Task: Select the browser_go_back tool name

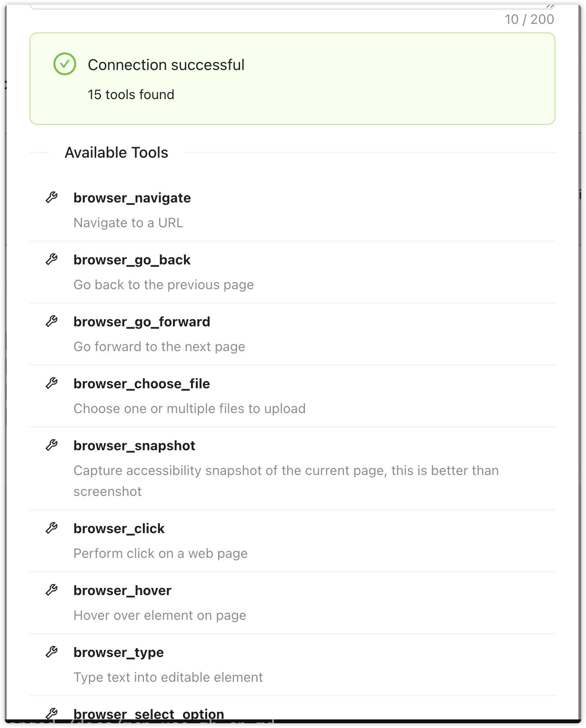Action: point(132,260)
